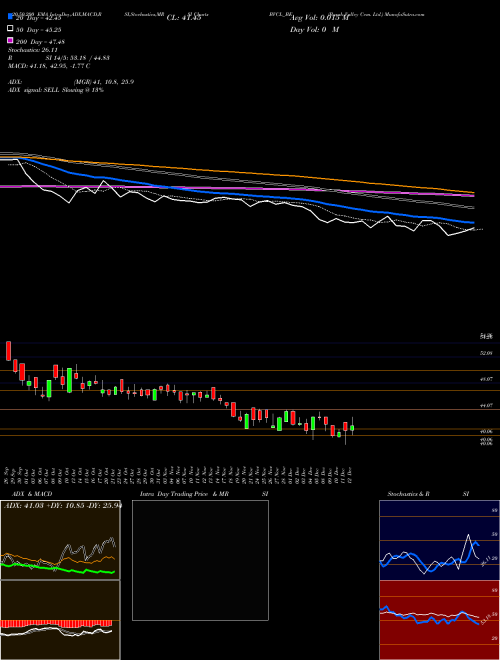Open the ADX line chart panel
The height and width of the screenshot is (660, 500).
60,540
